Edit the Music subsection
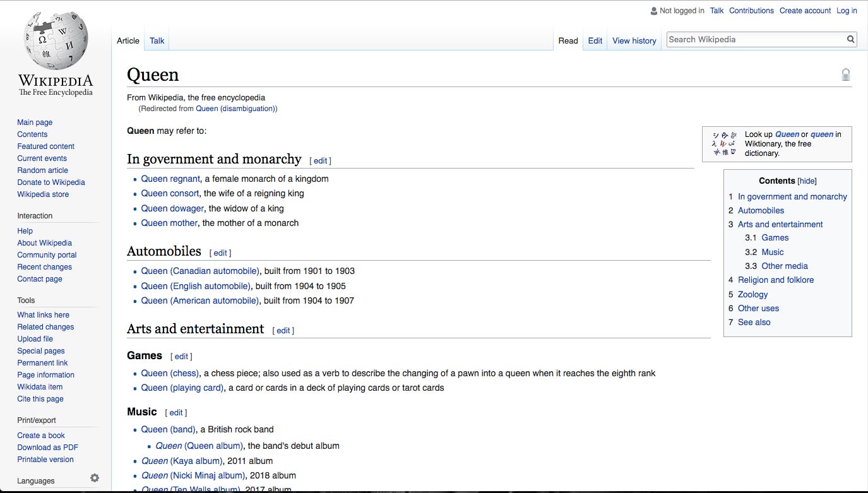Image resolution: width=868 pixels, height=493 pixels. tap(176, 413)
